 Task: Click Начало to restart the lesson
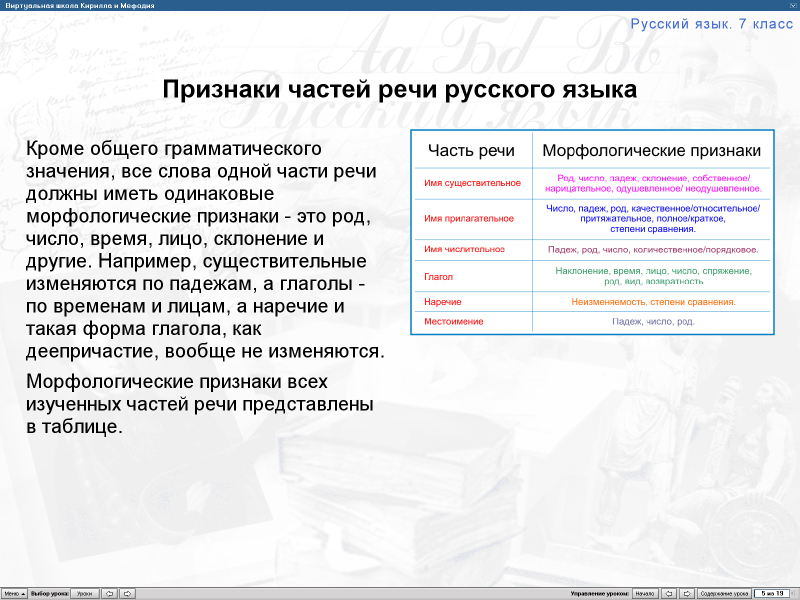pyautogui.click(x=645, y=593)
